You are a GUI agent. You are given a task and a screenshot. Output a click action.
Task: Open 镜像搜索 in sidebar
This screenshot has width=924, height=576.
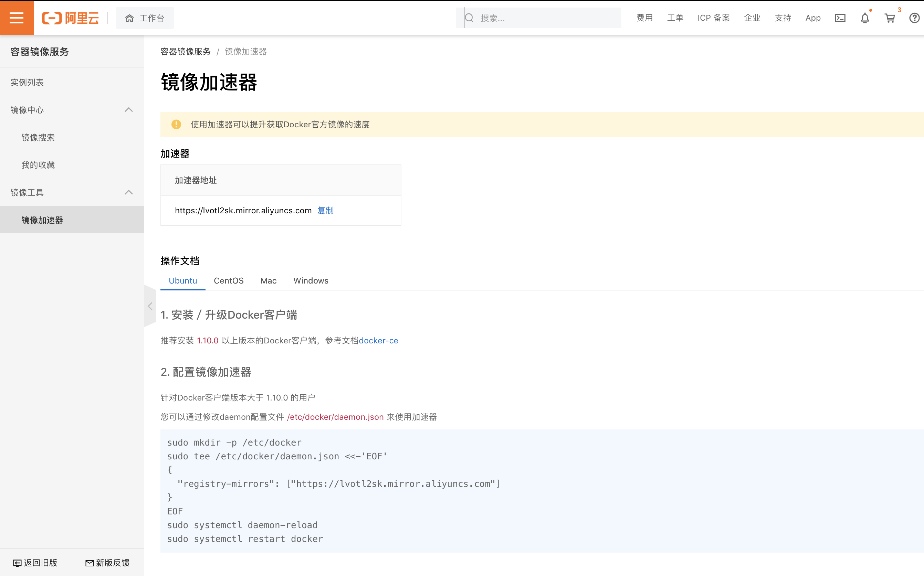click(38, 138)
